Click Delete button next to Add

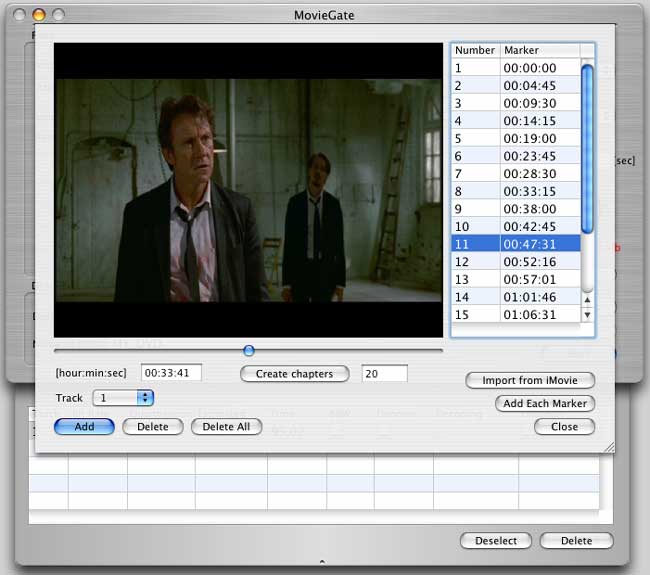pos(152,427)
